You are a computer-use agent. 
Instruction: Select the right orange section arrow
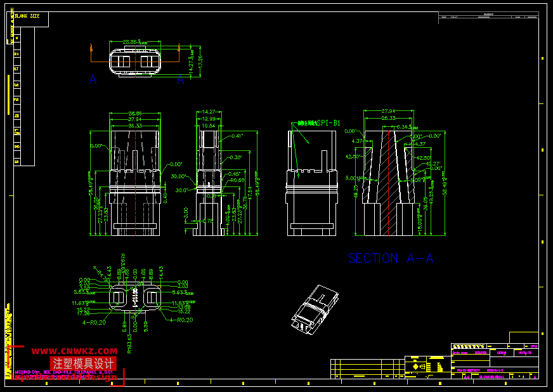(179, 48)
